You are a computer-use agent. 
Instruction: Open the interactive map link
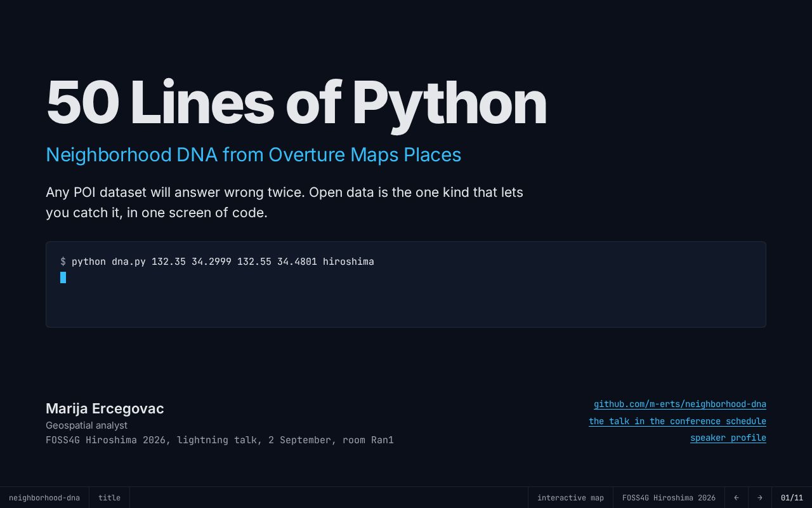[x=570, y=498]
